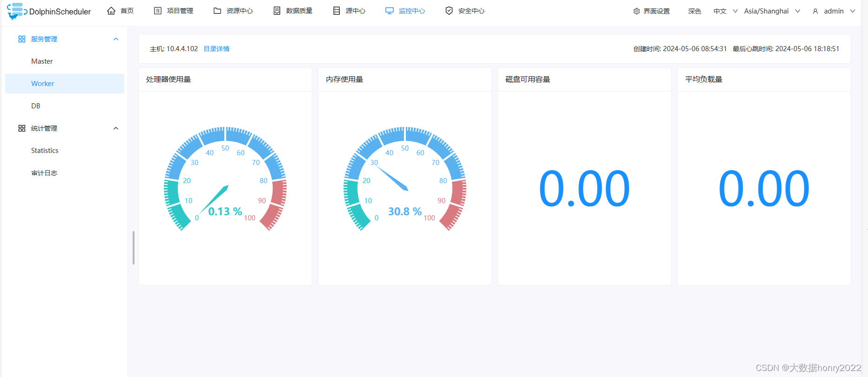Open the admin user dropdown
Screen dimensions: 868x377
834,11
